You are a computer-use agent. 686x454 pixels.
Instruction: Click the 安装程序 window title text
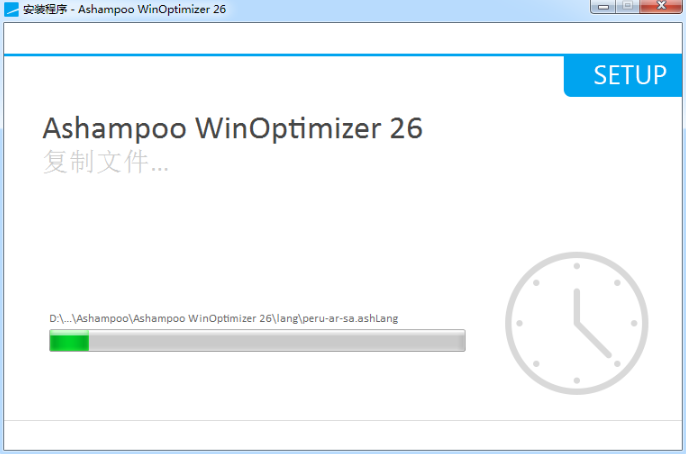coord(45,9)
